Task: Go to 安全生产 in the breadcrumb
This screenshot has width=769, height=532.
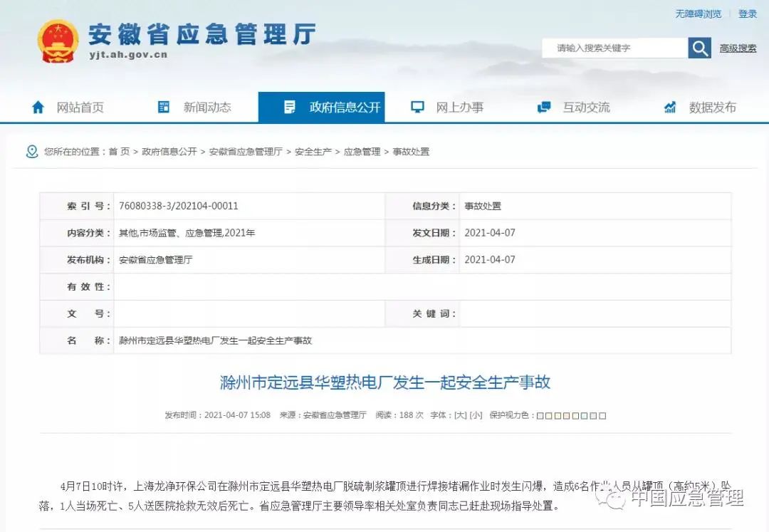Action: (313, 152)
